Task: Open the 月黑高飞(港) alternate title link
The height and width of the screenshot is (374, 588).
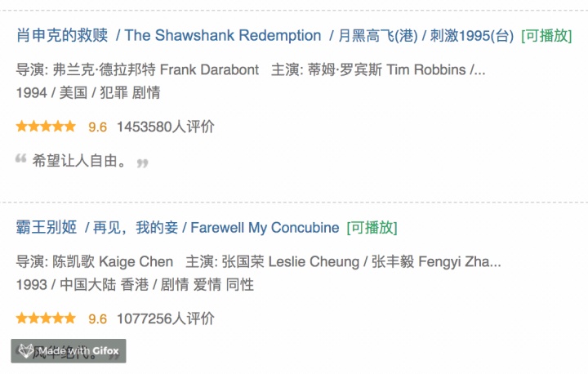Action: [378, 36]
